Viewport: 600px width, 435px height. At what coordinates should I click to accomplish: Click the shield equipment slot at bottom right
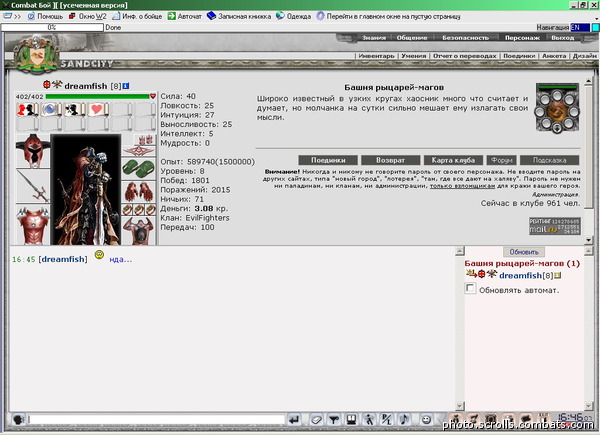(139, 231)
